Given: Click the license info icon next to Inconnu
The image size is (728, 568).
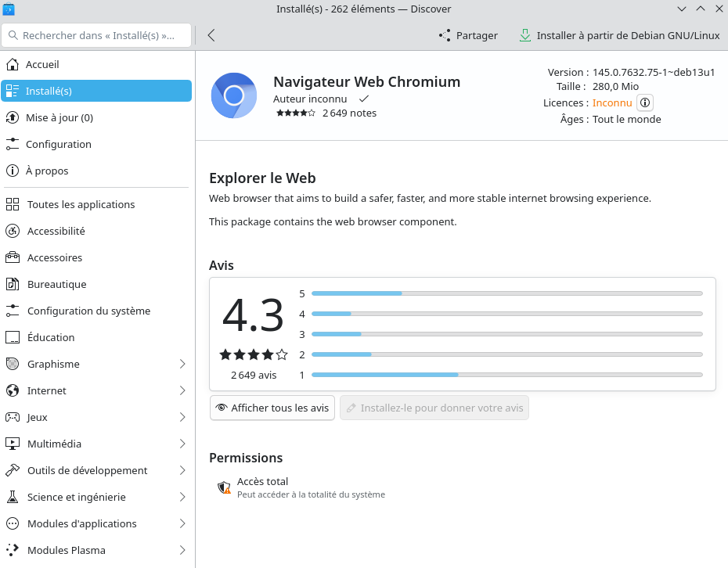Looking at the screenshot, I should pyautogui.click(x=645, y=102).
